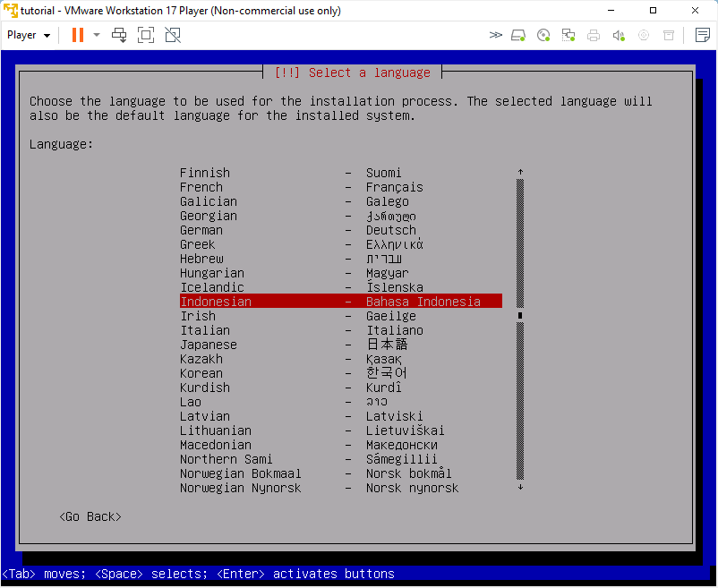This screenshot has height=588, width=718.
Task: Click the language list scrollbar thumb
Action: point(520,315)
